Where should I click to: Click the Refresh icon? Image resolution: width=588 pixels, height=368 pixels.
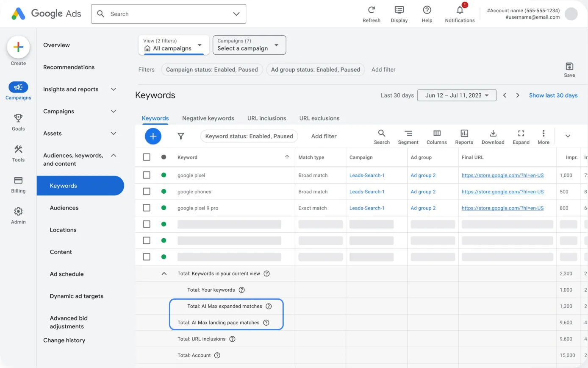372,10
